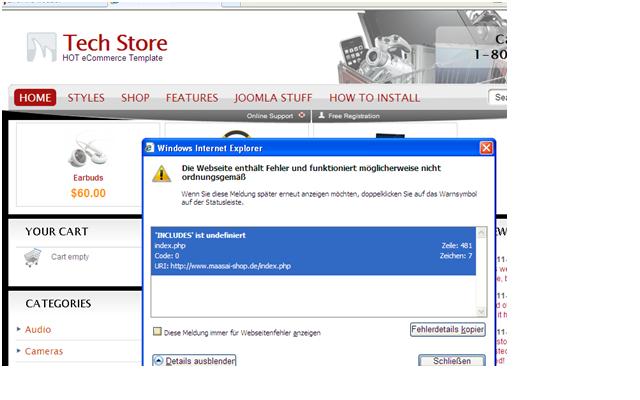Open the FEATURES menu item
The height and width of the screenshot is (400, 640).
[x=192, y=98]
